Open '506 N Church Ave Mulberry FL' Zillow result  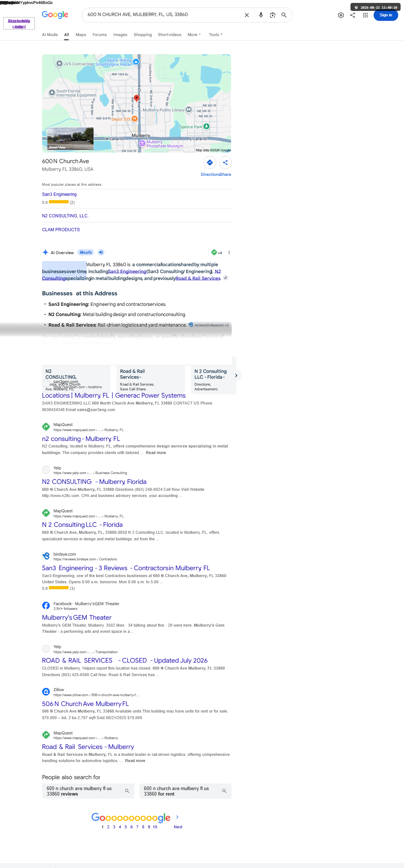[x=85, y=704]
